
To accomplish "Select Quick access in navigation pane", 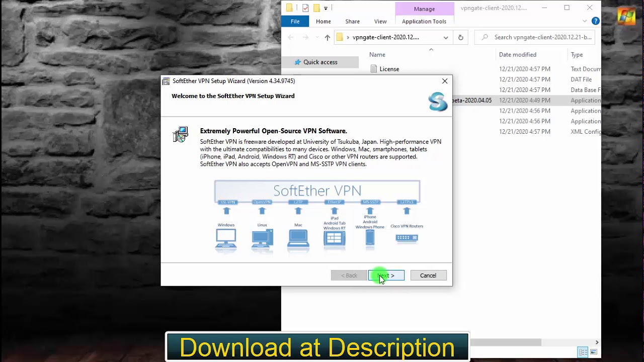I will (320, 62).
